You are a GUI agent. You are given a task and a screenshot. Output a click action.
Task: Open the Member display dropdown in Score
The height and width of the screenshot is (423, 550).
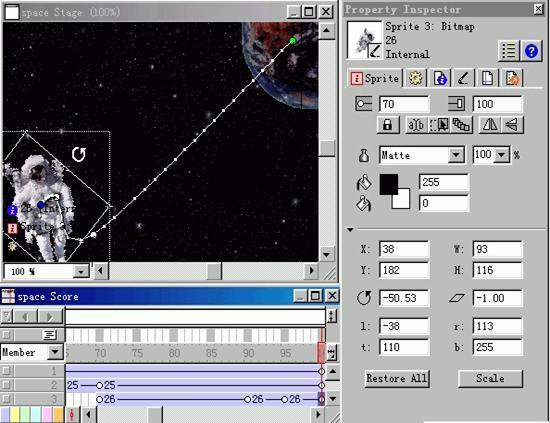(55, 352)
